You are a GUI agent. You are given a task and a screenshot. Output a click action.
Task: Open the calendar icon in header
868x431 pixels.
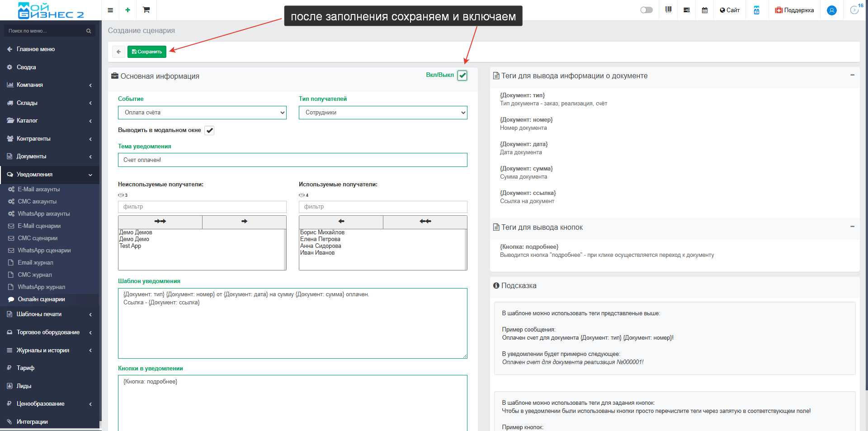704,10
